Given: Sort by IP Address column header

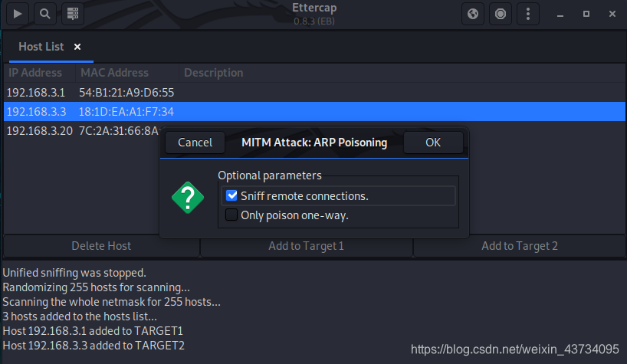Looking at the screenshot, I should (x=35, y=73).
